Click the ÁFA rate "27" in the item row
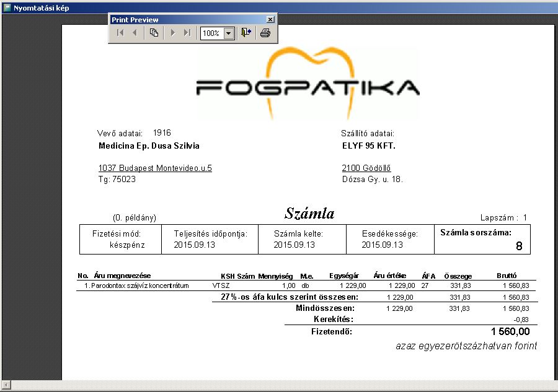The image size is (558, 392). (425, 285)
